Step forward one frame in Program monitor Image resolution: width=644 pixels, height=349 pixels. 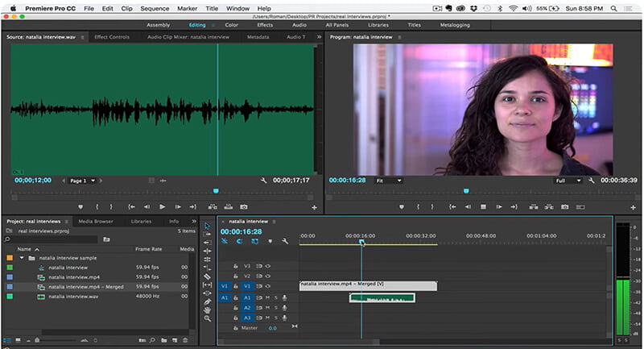(x=499, y=207)
